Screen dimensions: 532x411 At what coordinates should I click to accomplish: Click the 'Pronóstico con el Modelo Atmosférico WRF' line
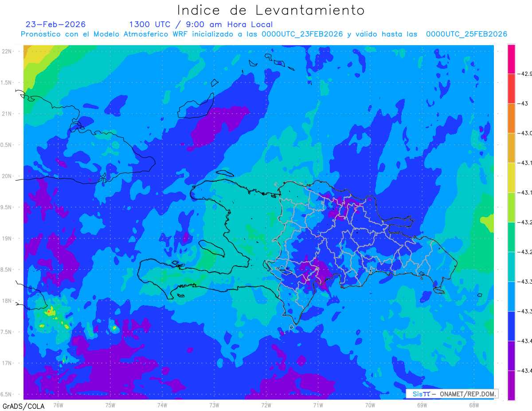coord(264,34)
